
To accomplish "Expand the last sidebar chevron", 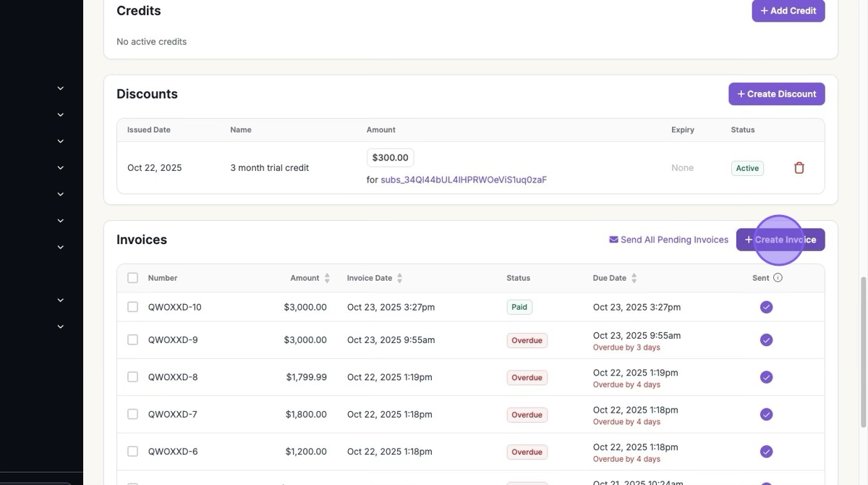I will pyautogui.click(x=61, y=326).
